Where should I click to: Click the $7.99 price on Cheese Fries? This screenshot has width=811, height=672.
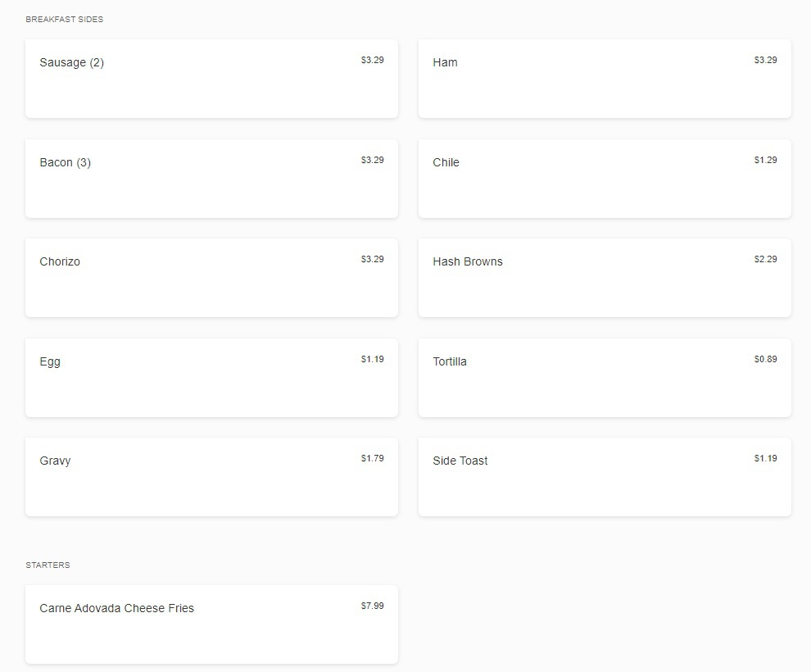372,606
